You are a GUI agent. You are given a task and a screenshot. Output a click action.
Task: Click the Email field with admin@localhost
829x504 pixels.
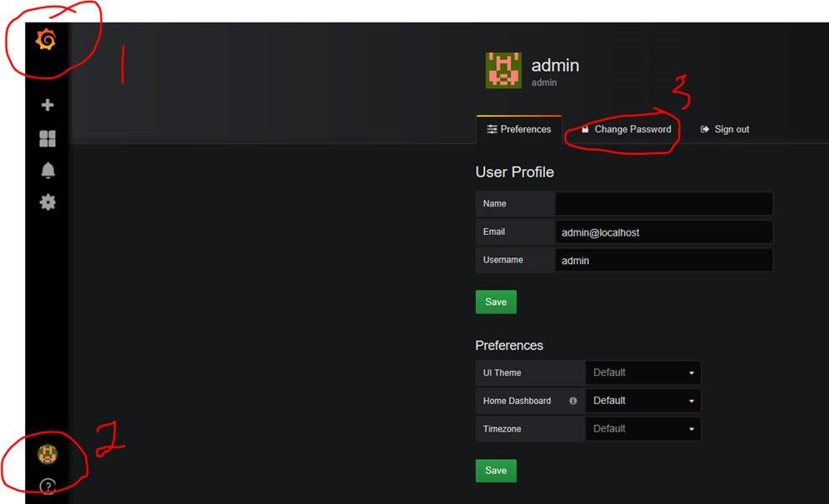(x=664, y=232)
